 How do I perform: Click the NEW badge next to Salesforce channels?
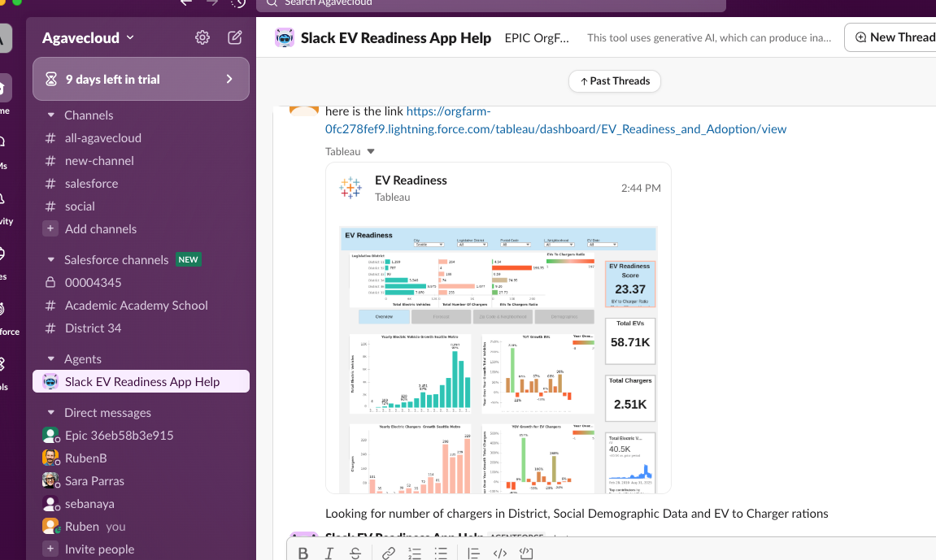pyautogui.click(x=188, y=259)
